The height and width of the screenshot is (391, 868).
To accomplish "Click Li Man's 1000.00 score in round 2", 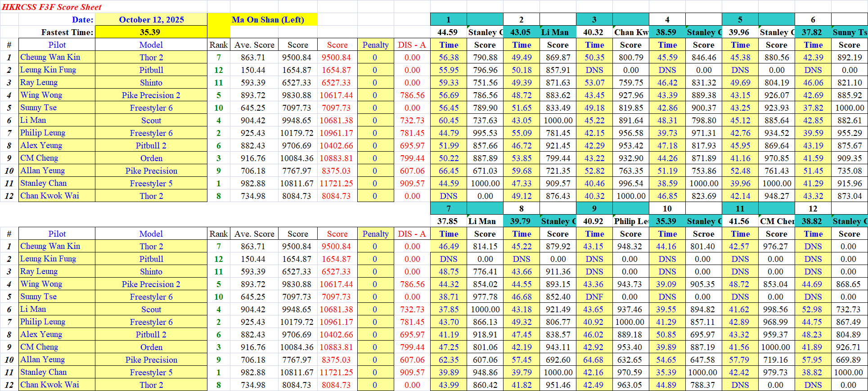I will (x=558, y=120).
